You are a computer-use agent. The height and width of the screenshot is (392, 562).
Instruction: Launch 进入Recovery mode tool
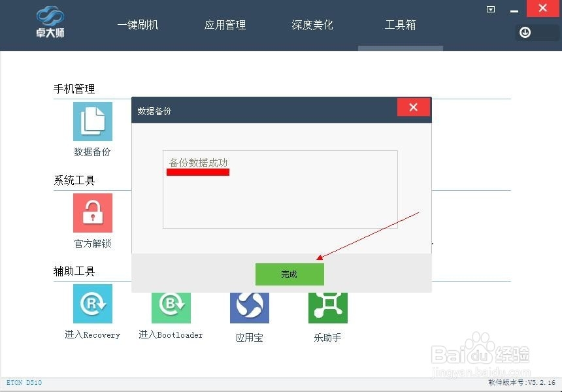[92, 304]
